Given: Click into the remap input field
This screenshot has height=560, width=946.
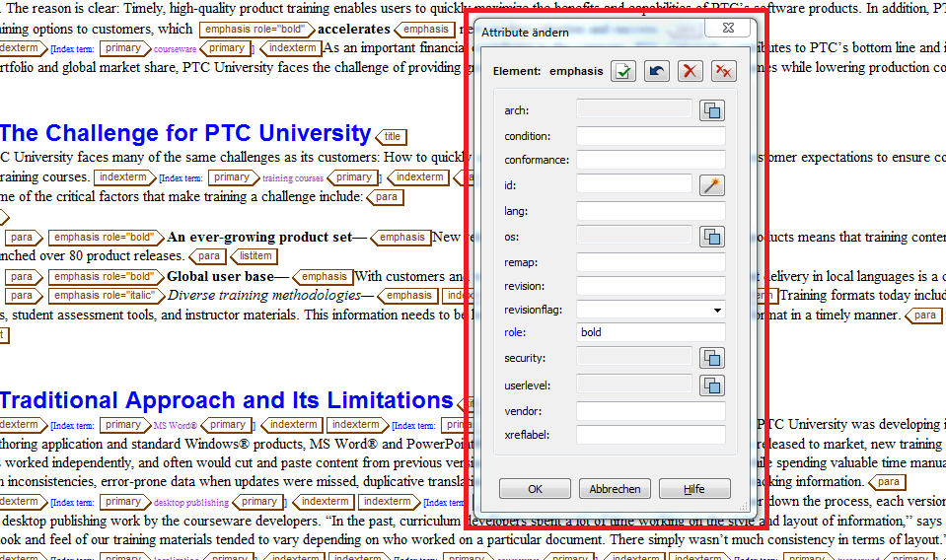Looking at the screenshot, I should (x=650, y=262).
